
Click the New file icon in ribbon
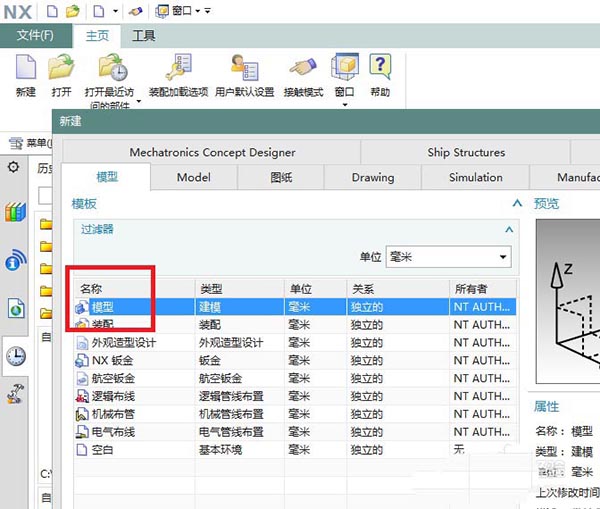click(x=26, y=67)
